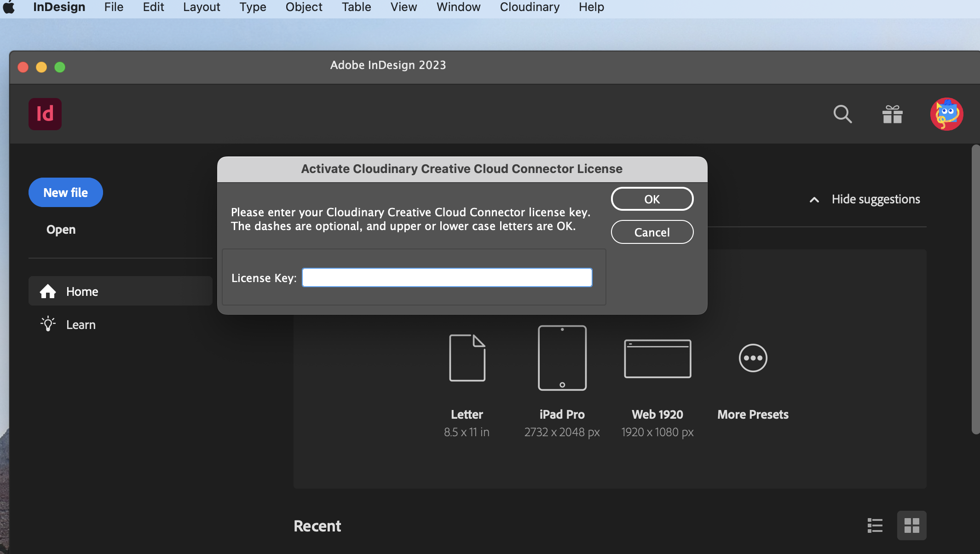Click the Home house icon
980x554 pixels.
(x=48, y=291)
